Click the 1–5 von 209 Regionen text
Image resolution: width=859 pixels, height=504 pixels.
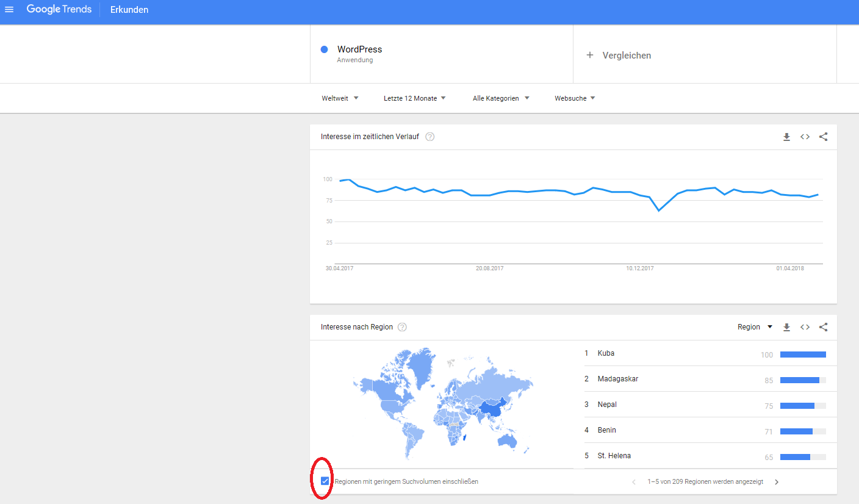click(705, 481)
